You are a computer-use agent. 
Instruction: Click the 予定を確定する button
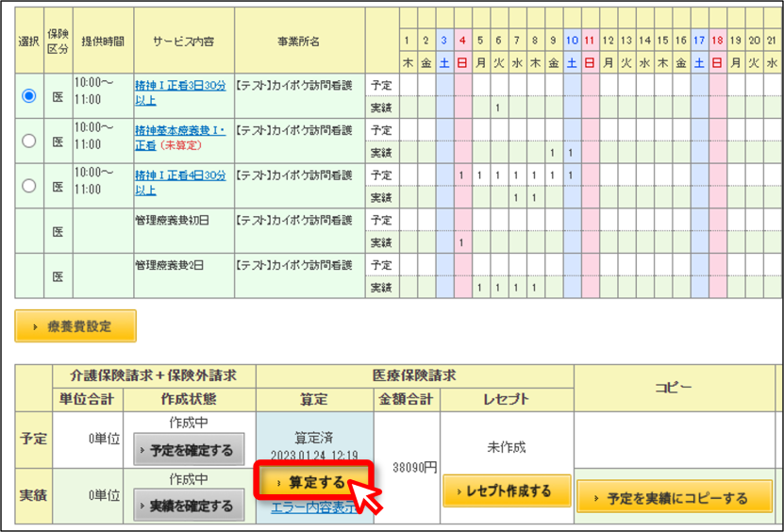point(189,450)
